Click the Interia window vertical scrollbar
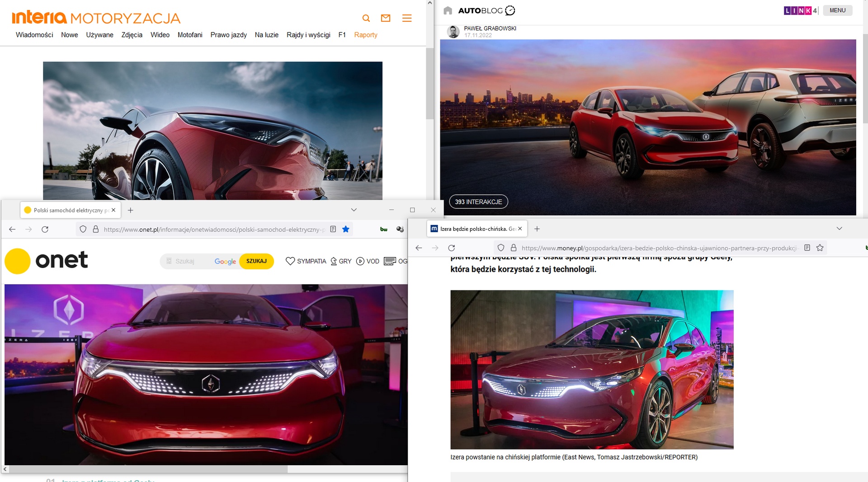Image resolution: width=868 pixels, height=482 pixels. pos(430,84)
